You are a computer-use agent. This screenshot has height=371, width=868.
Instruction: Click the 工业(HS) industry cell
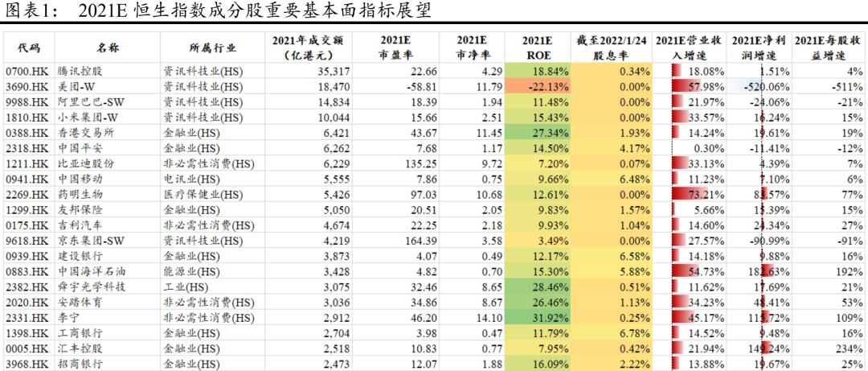186,289
